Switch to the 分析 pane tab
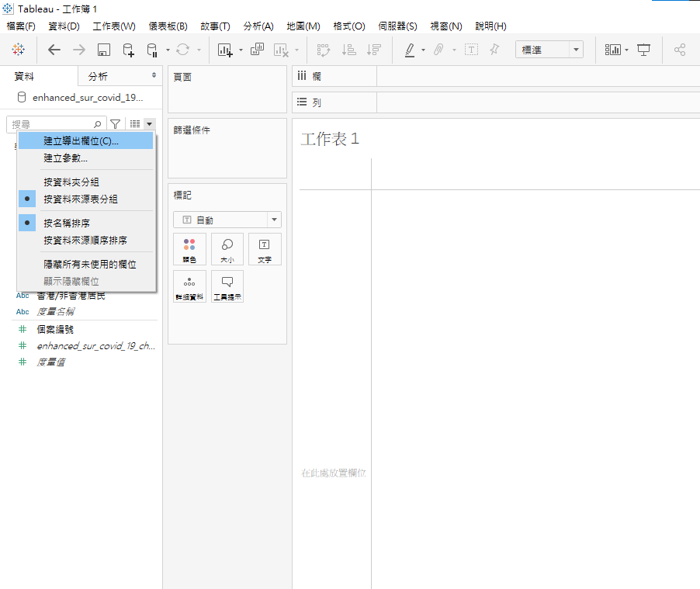 coord(98,76)
